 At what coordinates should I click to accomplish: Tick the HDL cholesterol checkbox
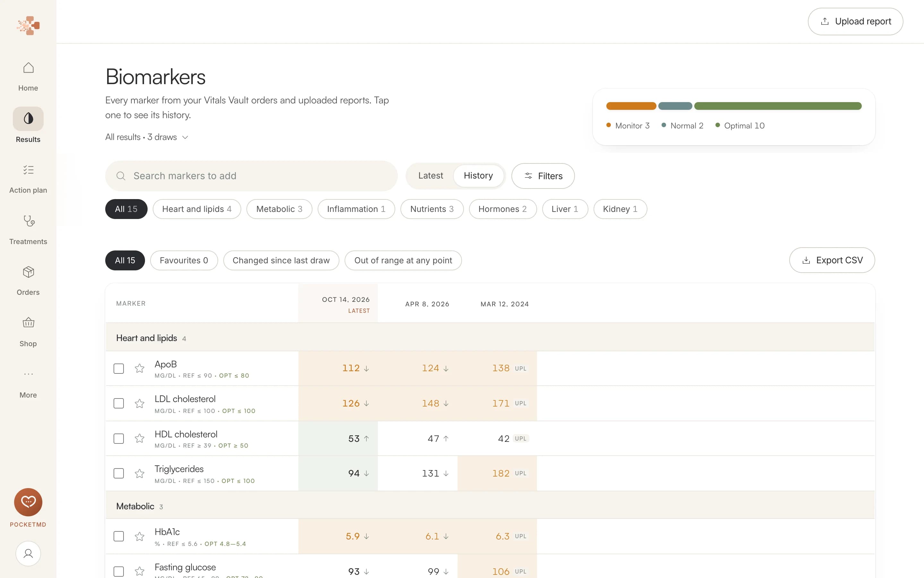119,438
